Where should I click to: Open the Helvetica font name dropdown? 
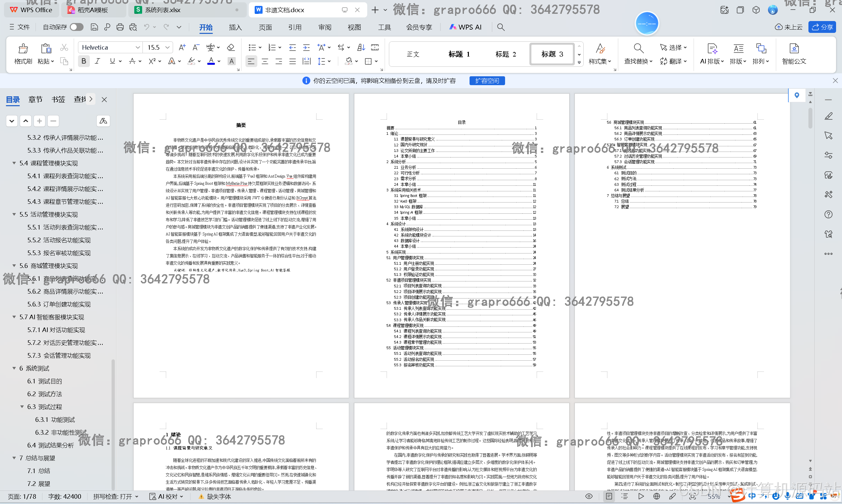[138, 48]
